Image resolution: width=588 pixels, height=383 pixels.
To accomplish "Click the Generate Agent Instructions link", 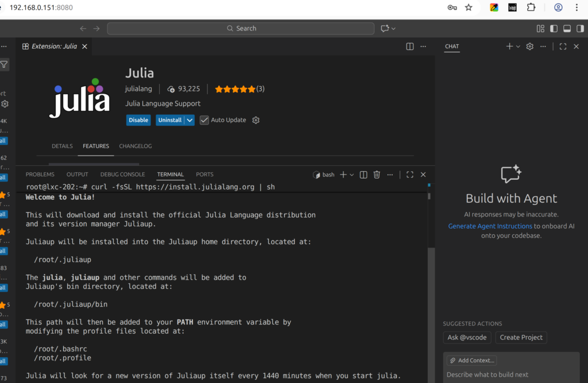I will [x=490, y=226].
